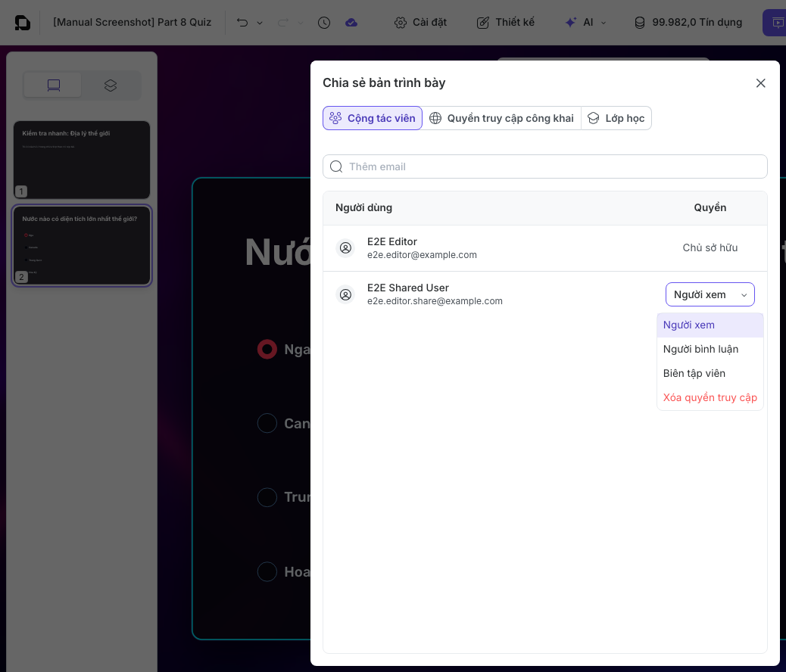Choose Biên tập viên permission
The height and width of the screenshot is (672, 786).
(x=710, y=373)
